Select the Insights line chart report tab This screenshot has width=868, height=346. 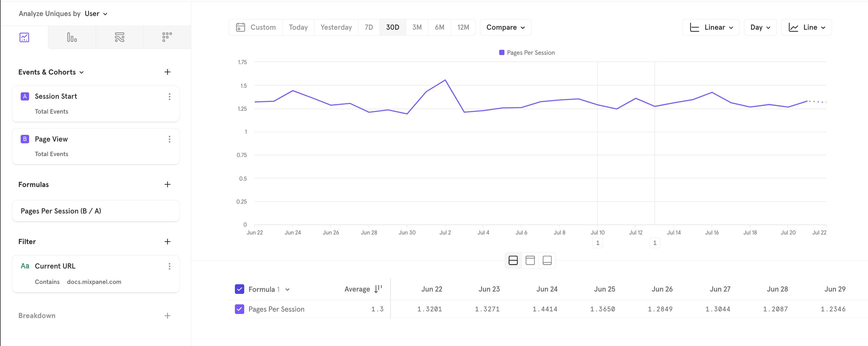click(24, 37)
